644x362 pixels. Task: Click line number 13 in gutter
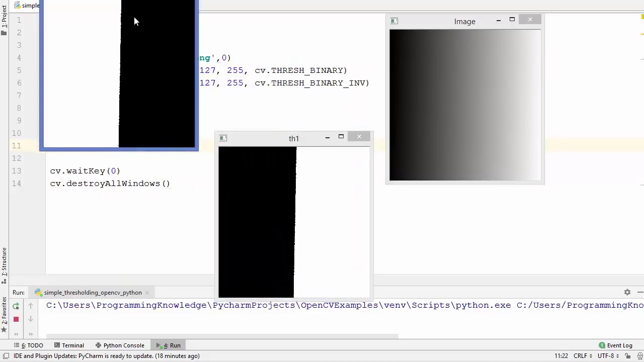(17, 171)
